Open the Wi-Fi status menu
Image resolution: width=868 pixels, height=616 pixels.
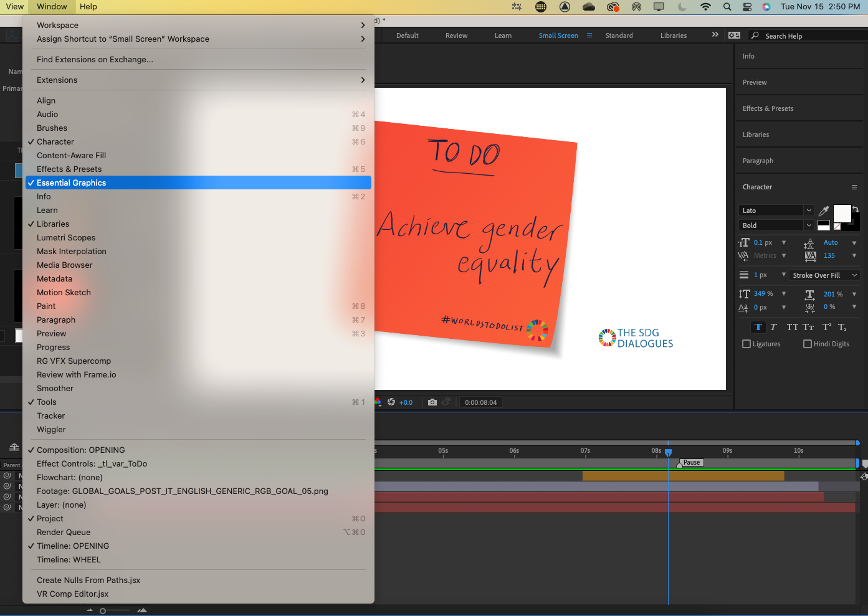(x=705, y=7)
